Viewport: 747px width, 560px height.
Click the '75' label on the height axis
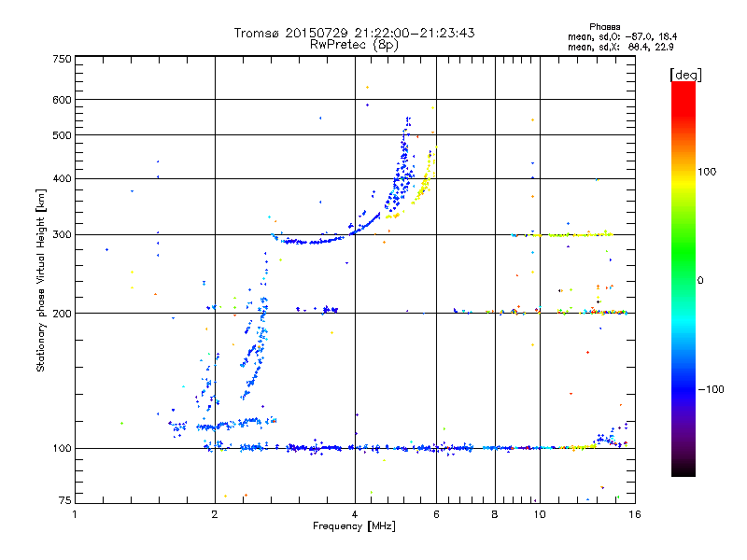click(65, 500)
